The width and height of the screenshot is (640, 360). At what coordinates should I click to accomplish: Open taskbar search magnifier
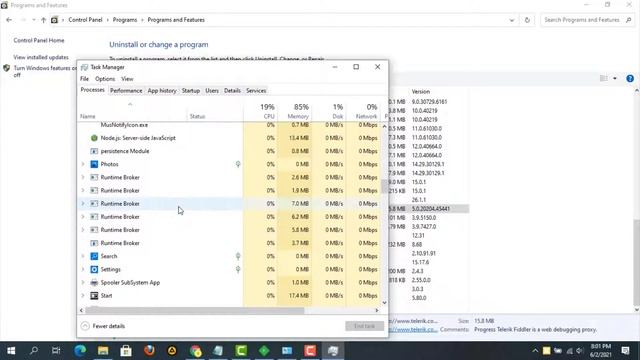pos(34,351)
